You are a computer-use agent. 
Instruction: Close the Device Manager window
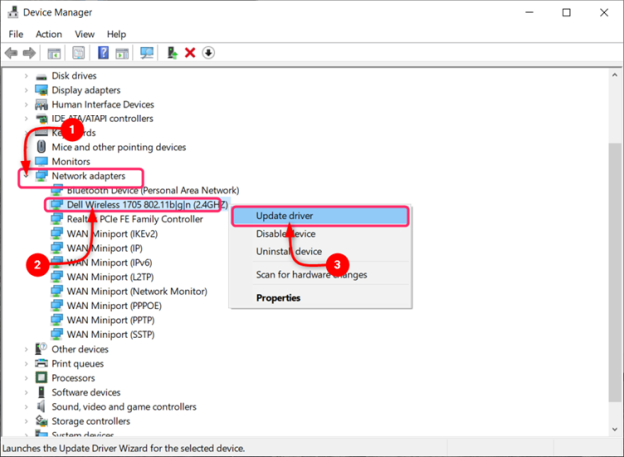click(x=604, y=12)
